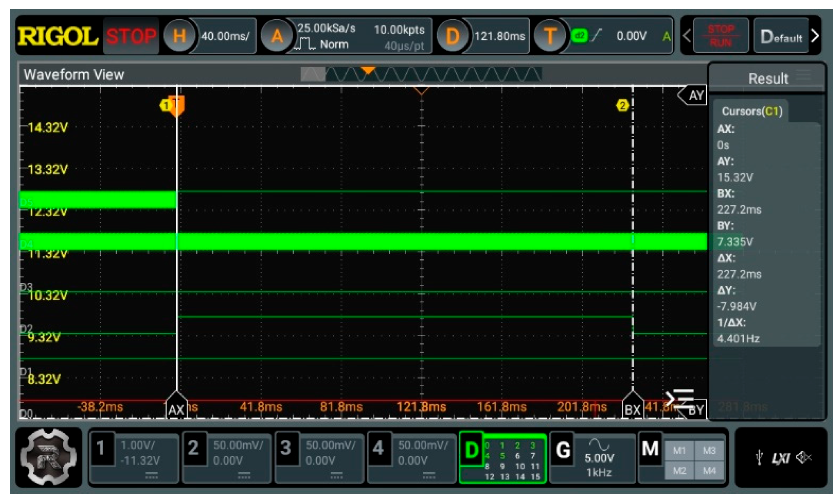Click the Trigger (T) icon
836x504 pixels.
pyautogui.click(x=549, y=36)
